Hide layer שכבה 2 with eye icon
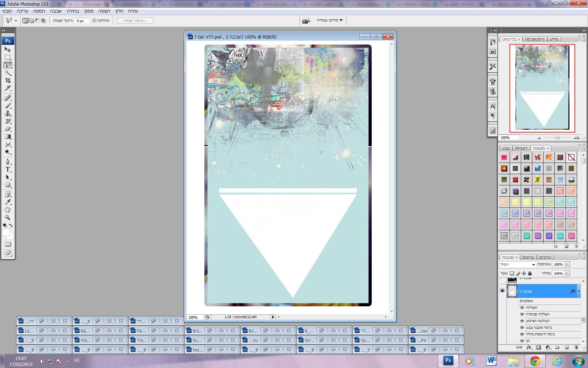 (502, 291)
